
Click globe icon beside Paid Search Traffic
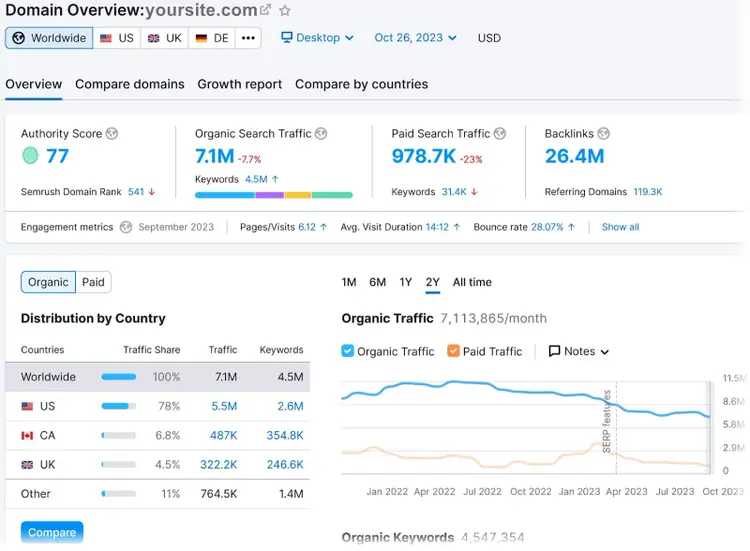click(500, 133)
